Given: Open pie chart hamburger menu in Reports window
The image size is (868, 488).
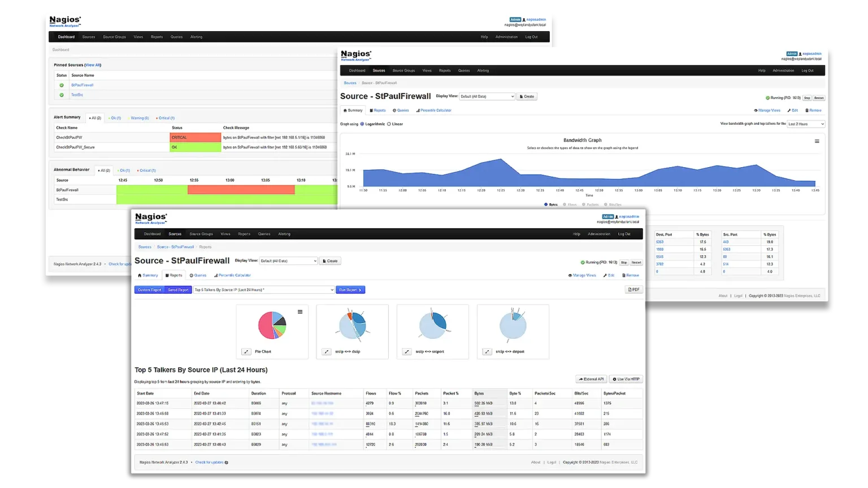Looking at the screenshot, I should pyautogui.click(x=300, y=312).
